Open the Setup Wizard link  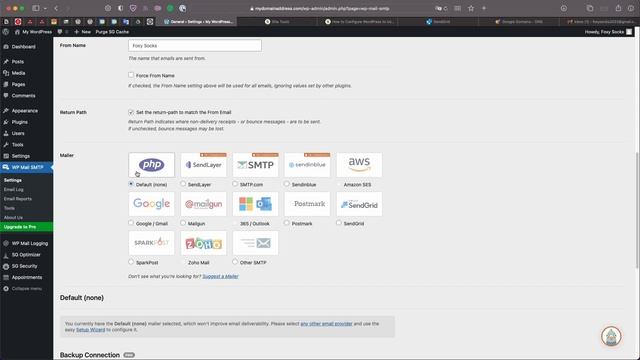(91, 329)
